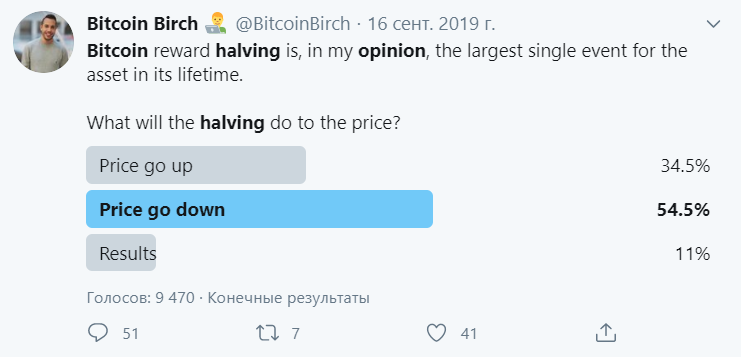This screenshot has height=364, width=742.
Task: Click the Конечные результаты label
Action: pos(289,298)
